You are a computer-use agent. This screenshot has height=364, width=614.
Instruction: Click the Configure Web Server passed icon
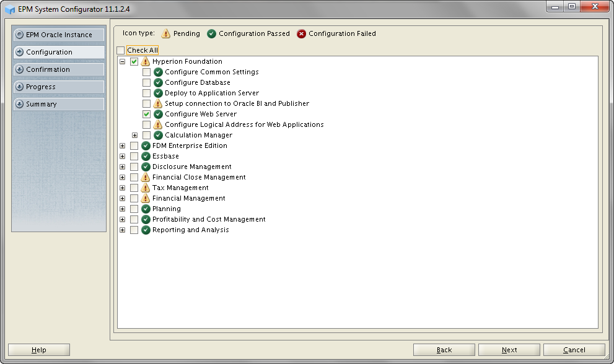pyautogui.click(x=158, y=115)
